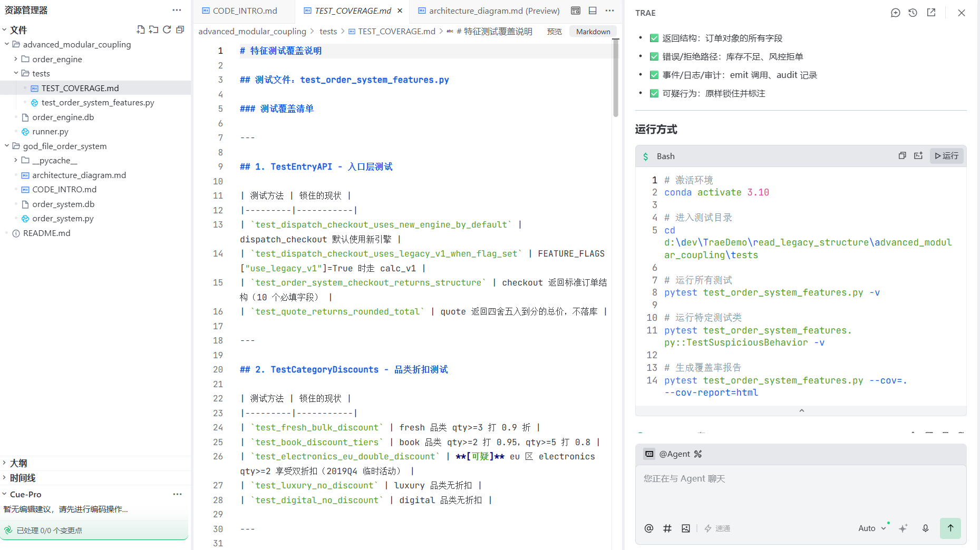Start a new TRAE chat session
The height and width of the screenshot is (550, 980).
point(895,13)
